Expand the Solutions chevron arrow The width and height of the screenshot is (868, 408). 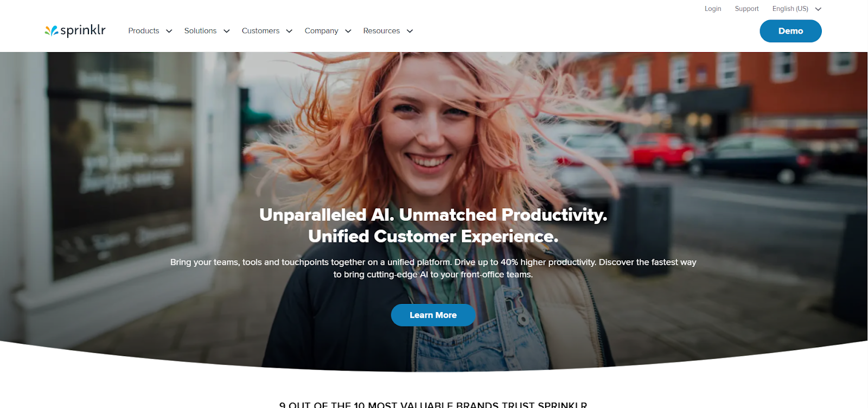(227, 31)
